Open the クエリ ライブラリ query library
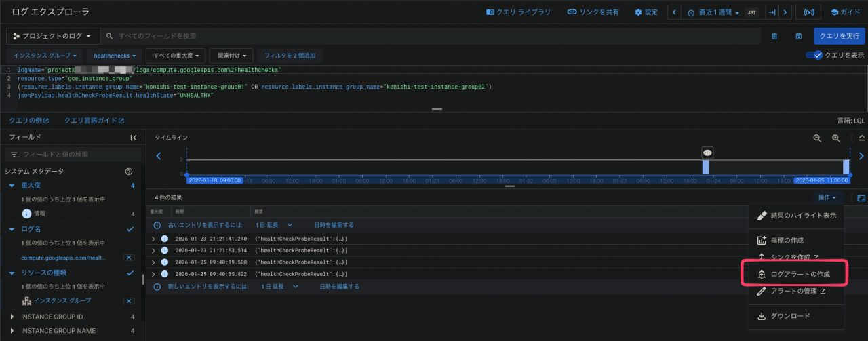Viewport: 868px width, 341px height. point(518,12)
